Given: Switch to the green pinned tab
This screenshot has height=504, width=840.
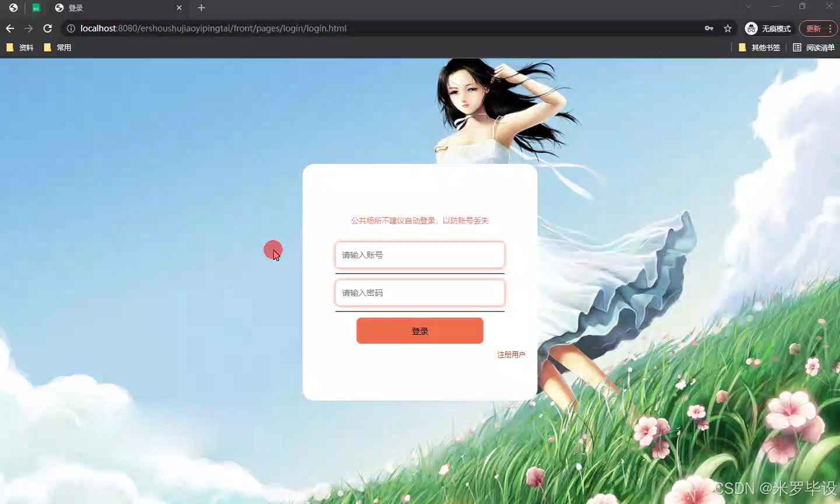Looking at the screenshot, I should 36,8.
